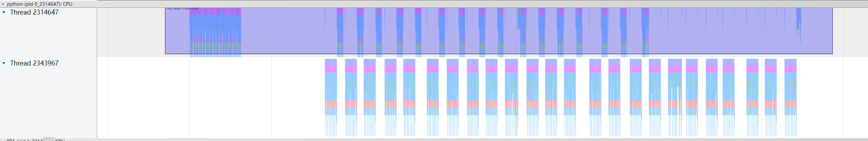The image size is (868, 141).
Task: Click the python (pid 0_2314647): CPU header title
Action: (40, 4)
